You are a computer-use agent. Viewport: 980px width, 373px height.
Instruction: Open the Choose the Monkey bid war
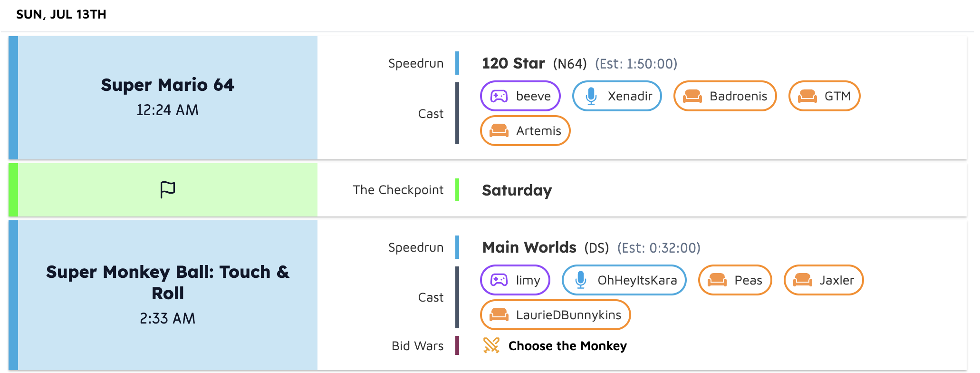click(x=567, y=346)
